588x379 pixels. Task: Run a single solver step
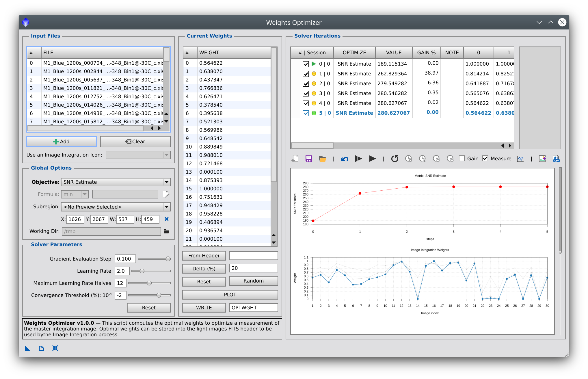click(358, 159)
